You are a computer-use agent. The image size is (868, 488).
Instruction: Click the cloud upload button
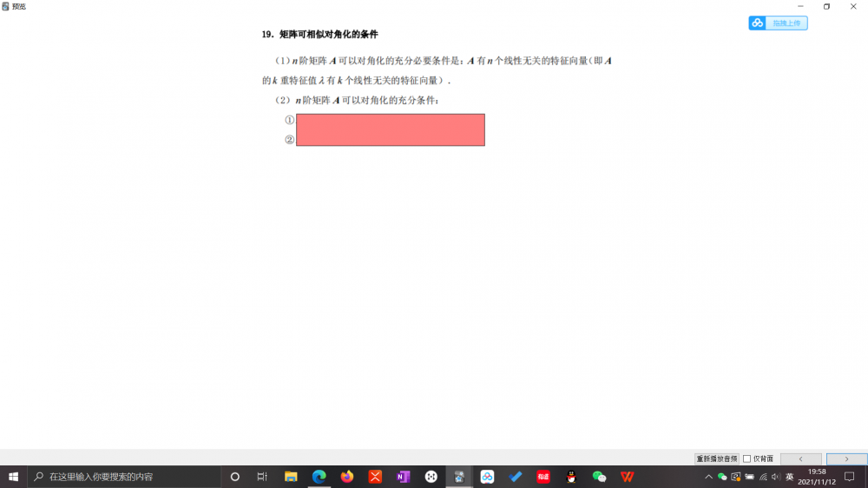778,23
